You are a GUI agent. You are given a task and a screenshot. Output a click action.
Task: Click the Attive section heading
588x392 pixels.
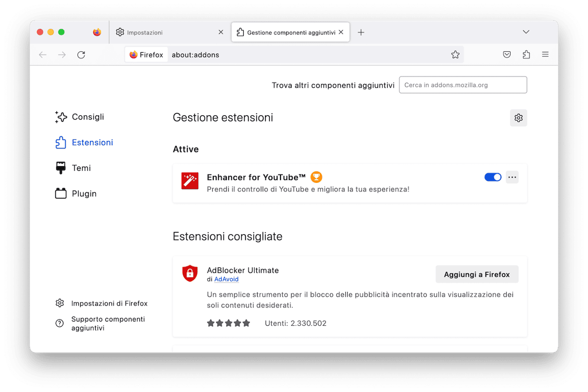tap(186, 150)
